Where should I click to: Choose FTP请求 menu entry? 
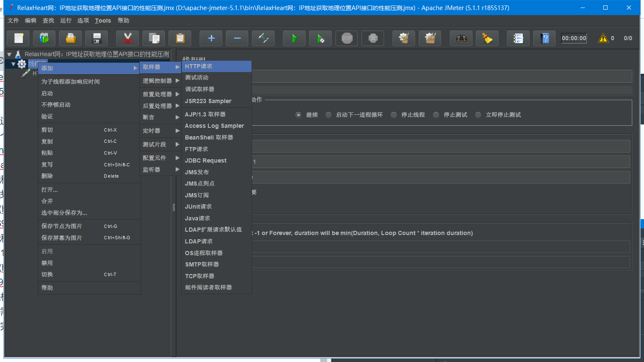point(216,149)
